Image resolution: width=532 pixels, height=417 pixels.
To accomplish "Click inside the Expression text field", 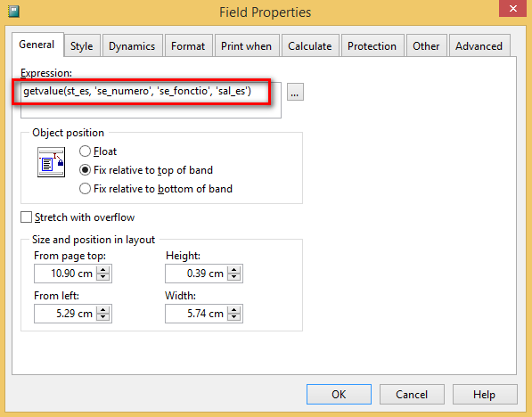I will click(x=151, y=100).
